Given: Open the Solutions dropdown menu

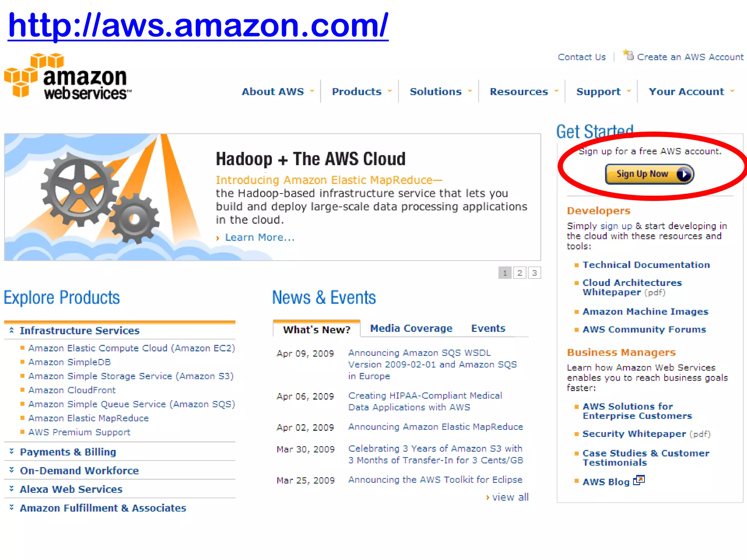Looking at the screenshot, I should point(441,92).
